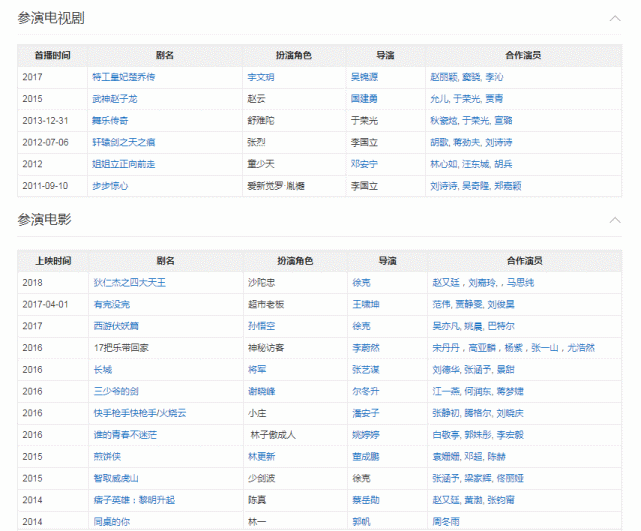The height and width of the screenshot is (531, 641).
Task: Open co-star 吴亦凡 link
Action: tap(446, 326)
